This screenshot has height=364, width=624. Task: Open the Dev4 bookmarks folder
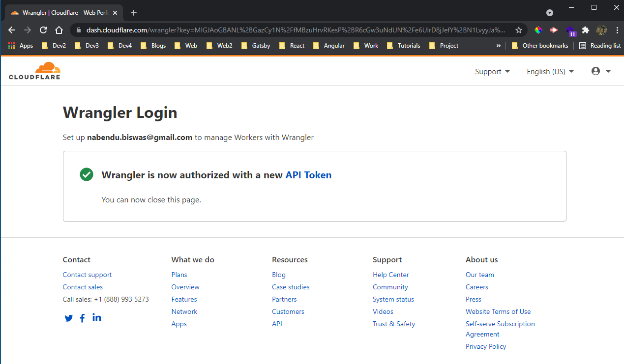tap(119, 46)
